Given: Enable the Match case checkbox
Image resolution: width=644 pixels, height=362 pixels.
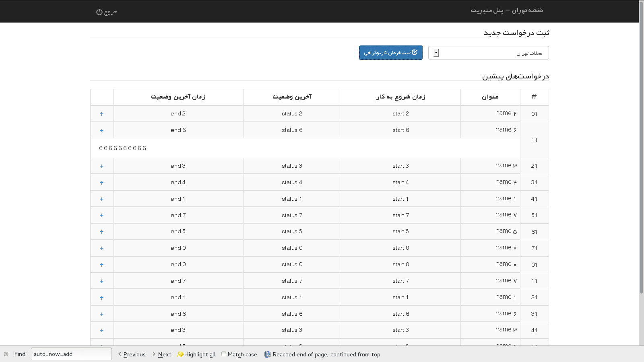Looking at the screenshot, I should click(224, 354).
